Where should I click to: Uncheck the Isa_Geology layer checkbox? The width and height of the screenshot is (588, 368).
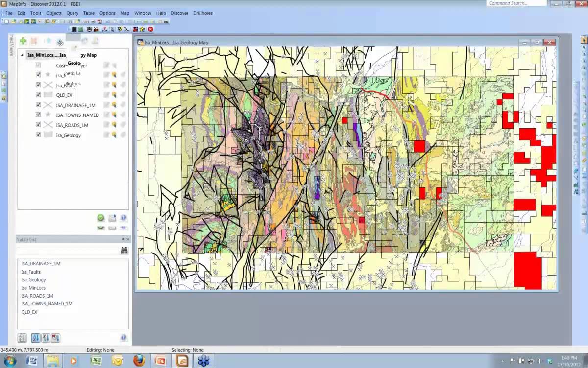pos(38,135)
